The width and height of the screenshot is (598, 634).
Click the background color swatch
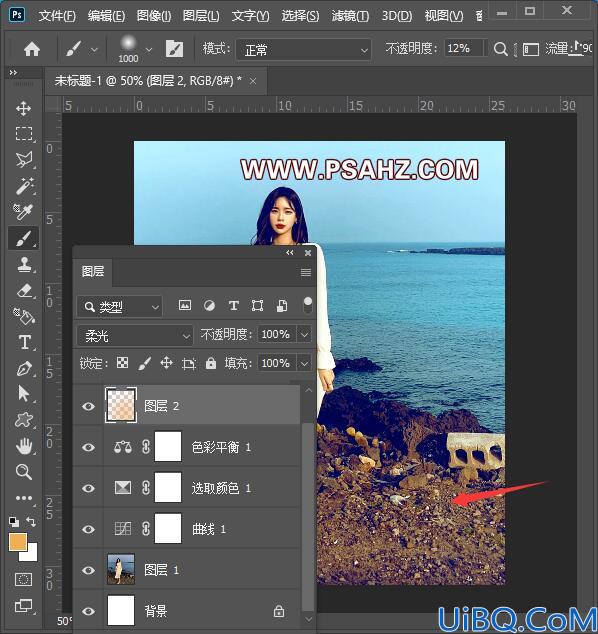coord(32,555)
